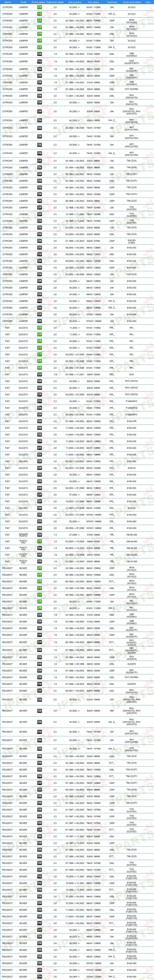Image resolution: width=154 pixels, height=980 pixels.
Task: Click the diesel ON icon in the Grande Punto row
Action: (40, 535)
